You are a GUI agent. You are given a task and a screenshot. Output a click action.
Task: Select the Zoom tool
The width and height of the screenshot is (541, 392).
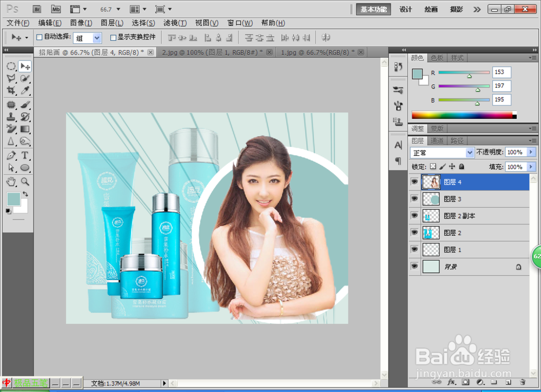(25, 182)
